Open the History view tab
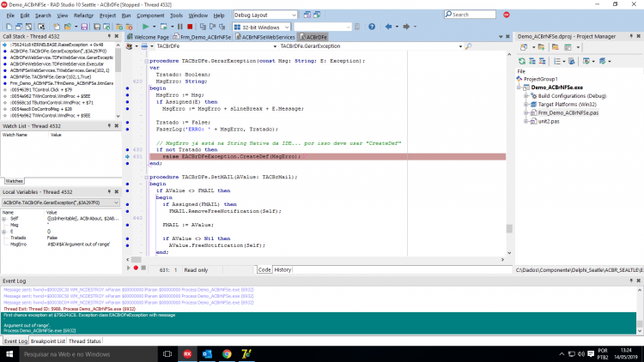Image resolution: width=644 pixels, height=362 pixels. pyautogui.click(x=283, y=269)
